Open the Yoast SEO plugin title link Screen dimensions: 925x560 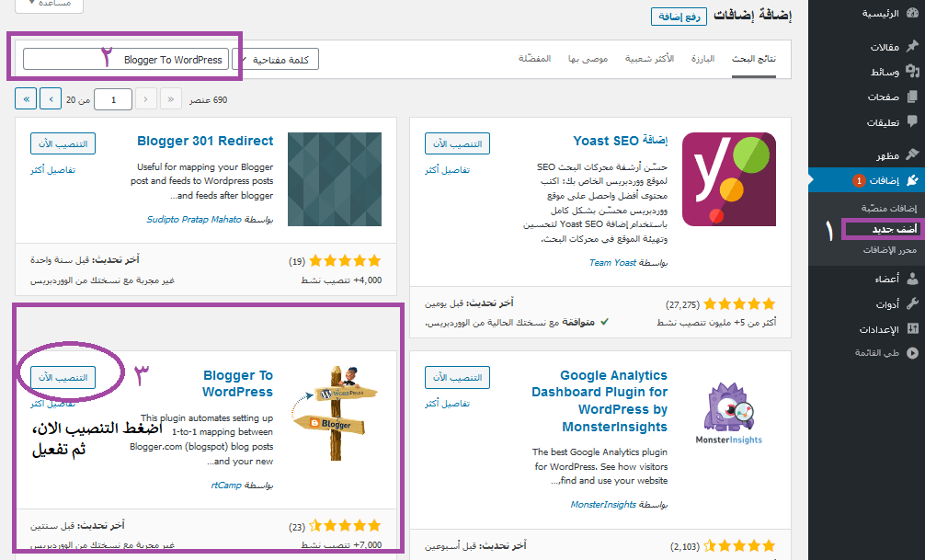coord(621,141)
